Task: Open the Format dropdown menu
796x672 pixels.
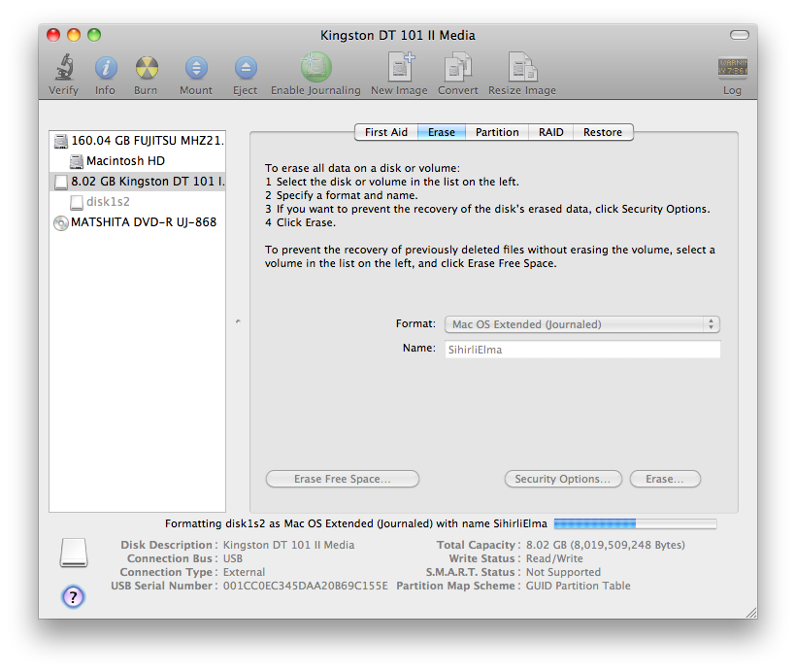Action: click(582, 324)
